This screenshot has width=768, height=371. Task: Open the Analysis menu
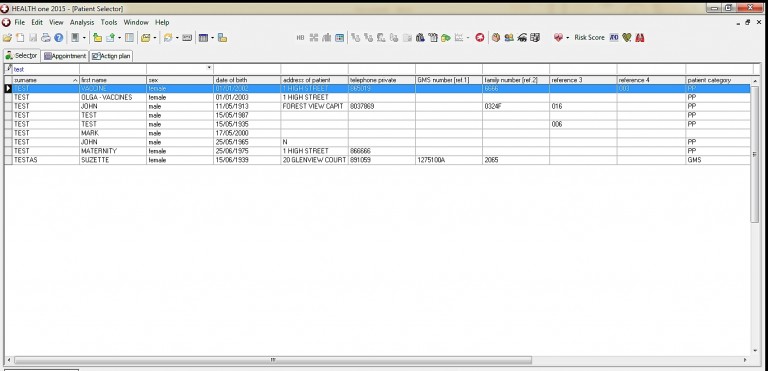point(82,23)
